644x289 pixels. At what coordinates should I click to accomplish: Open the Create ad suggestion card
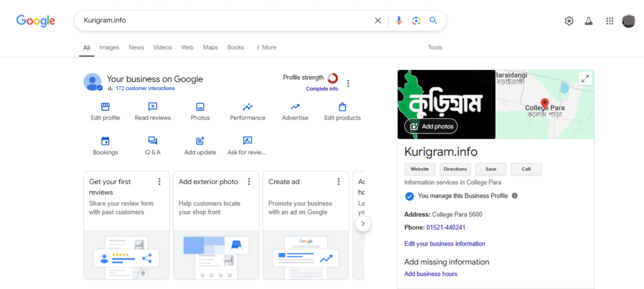coord(306,225)
